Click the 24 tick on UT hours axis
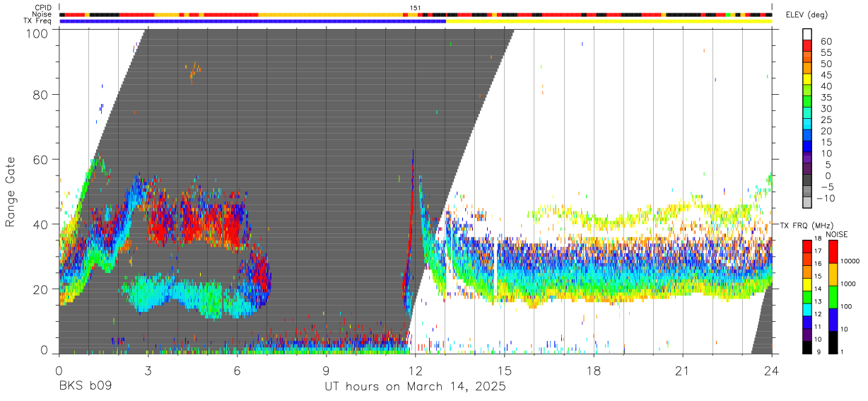 click(x=772, y=371)
